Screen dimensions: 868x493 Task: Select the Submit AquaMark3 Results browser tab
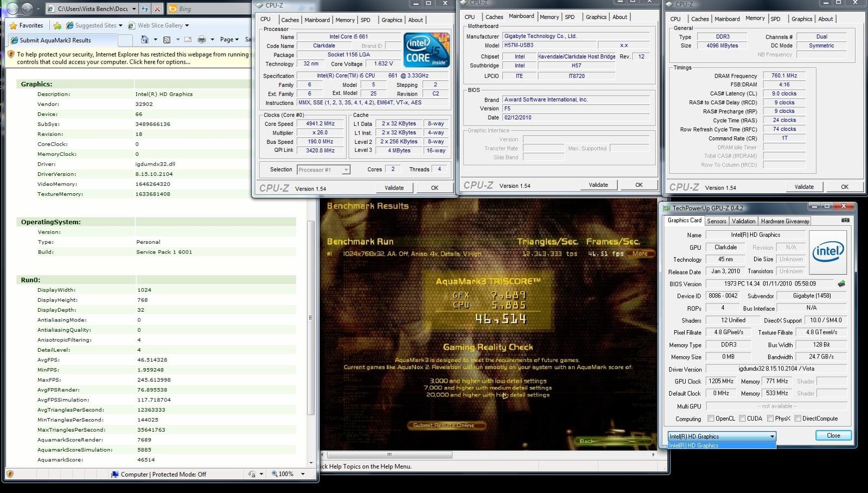click(x=62, y=40)
